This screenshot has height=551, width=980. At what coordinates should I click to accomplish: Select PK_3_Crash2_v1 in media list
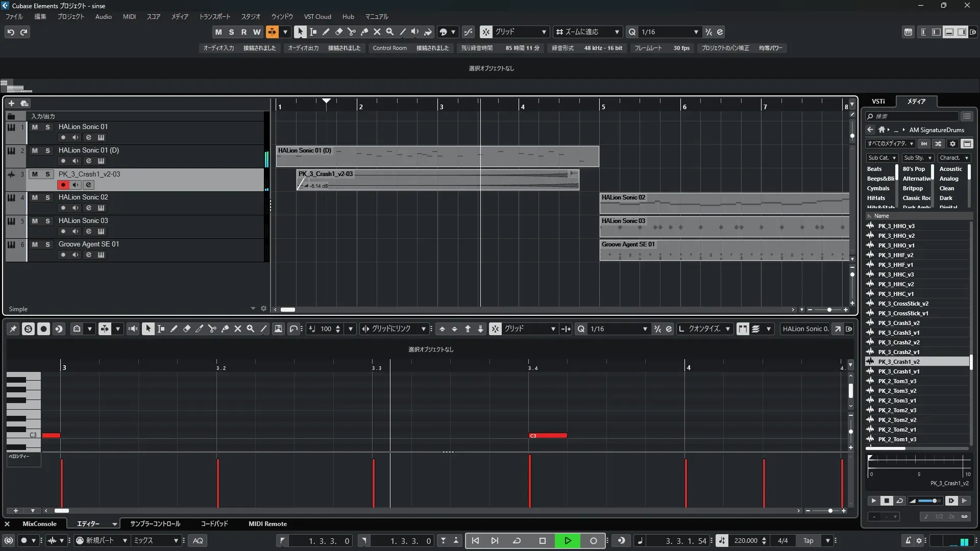tap(898, 352)
